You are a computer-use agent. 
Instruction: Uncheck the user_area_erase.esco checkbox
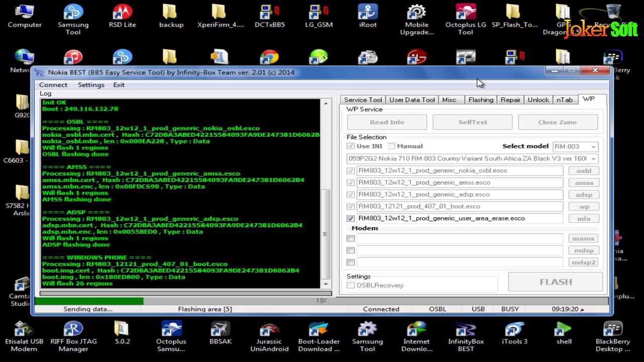tap(351, 219)
